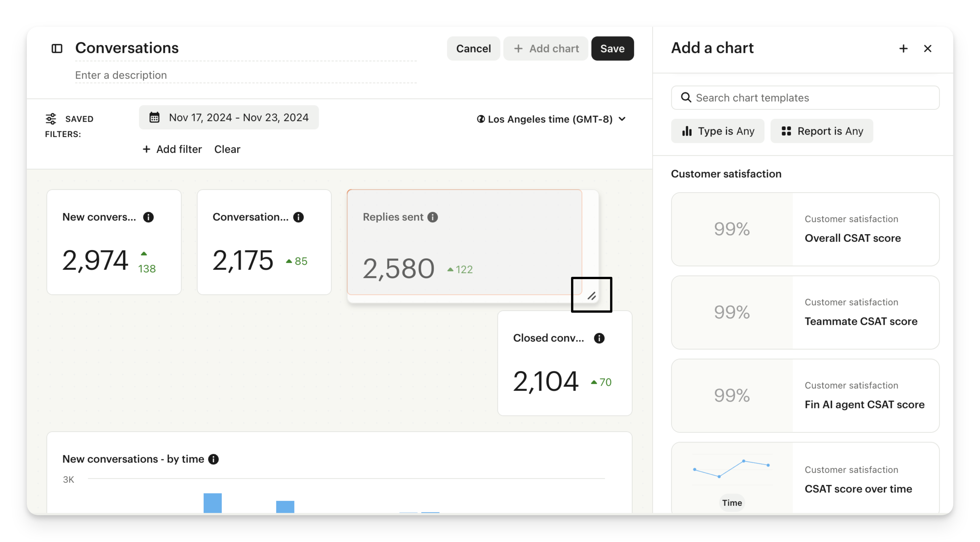The height and width of the screenshot is (542, 980).
Task: Close the Add a chart panel
Action: click(x=927, y=48)
